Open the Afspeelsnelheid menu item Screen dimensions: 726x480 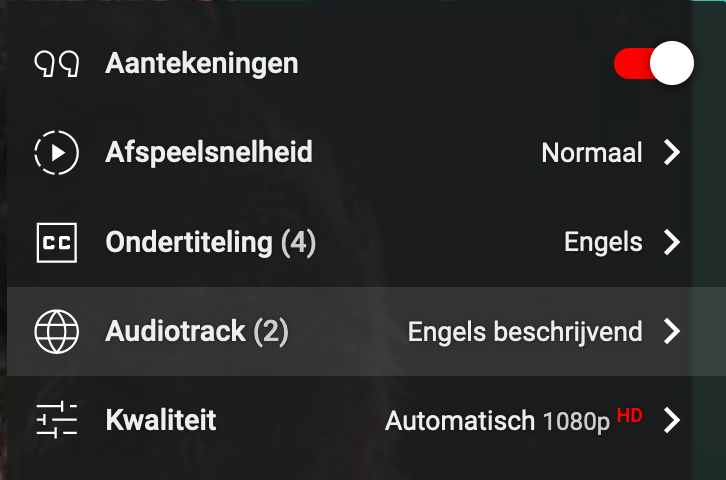point(209,153)
